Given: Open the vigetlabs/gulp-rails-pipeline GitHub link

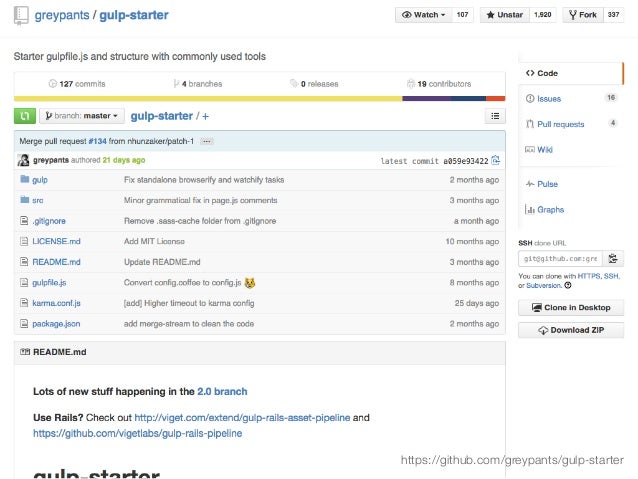Looking at the screenshot, I should [x=138, y=433].
